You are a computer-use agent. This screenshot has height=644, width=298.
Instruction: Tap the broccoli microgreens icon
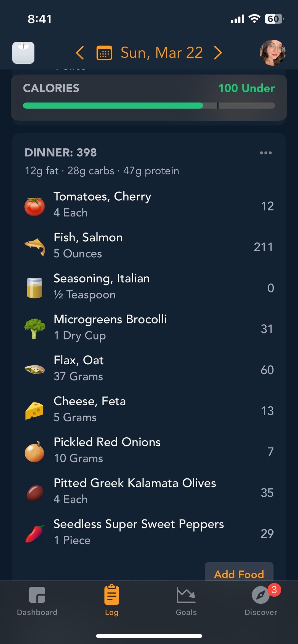coord(34,328)
